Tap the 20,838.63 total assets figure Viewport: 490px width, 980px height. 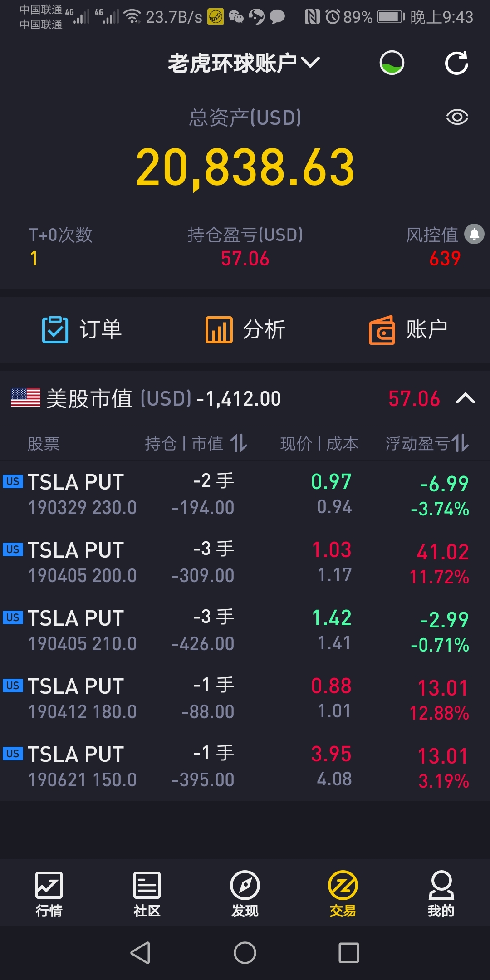click(245, 168)
